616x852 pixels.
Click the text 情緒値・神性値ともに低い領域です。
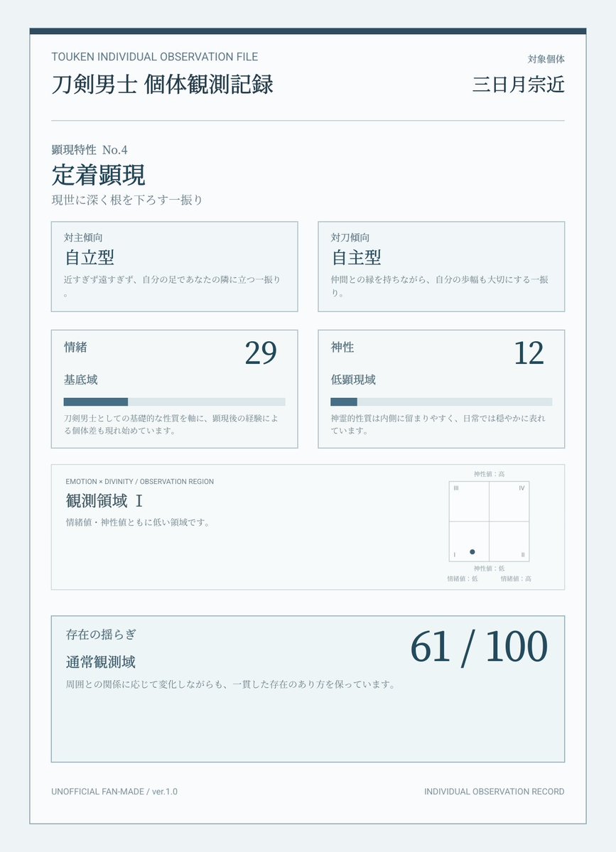coord(138,523)
